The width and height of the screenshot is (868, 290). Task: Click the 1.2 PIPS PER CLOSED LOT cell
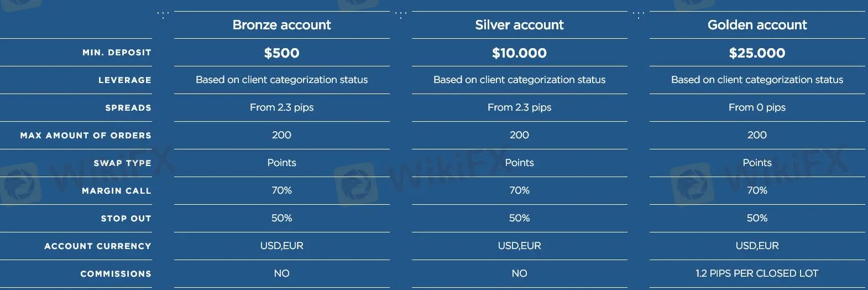click(x=757, y=273)
